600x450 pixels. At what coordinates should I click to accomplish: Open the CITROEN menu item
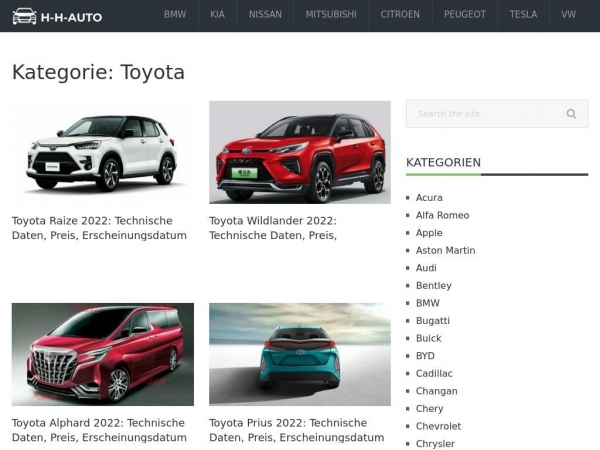click(400, 15)
